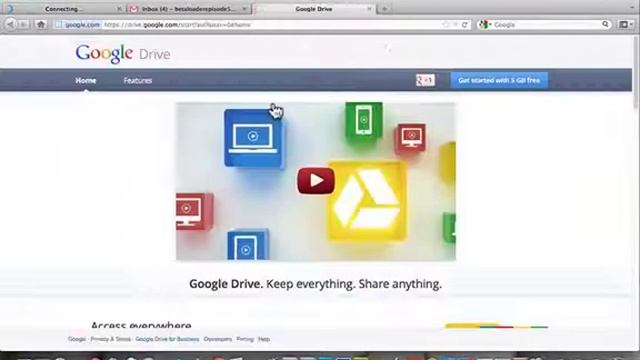
Task: Close the Inbox (4) Gmail tab
Action: (x=244, y=9)
